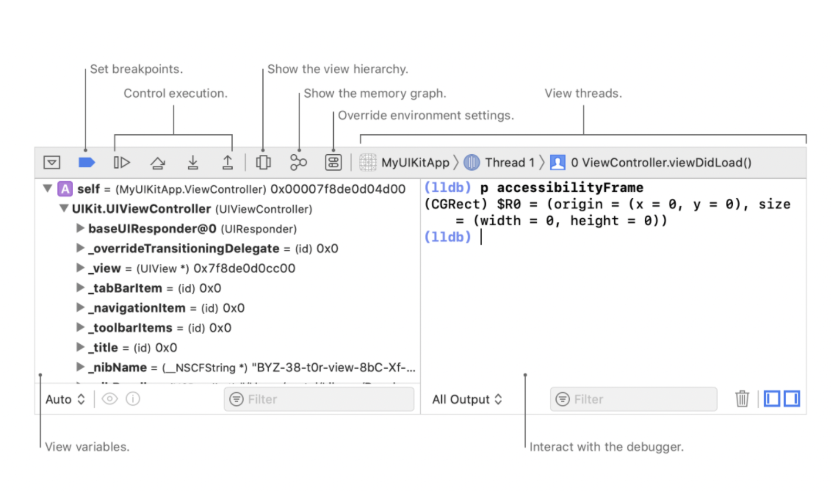Screen dimensions: 838x504
Task: Step into the function
Action: (x=193, y=163)
